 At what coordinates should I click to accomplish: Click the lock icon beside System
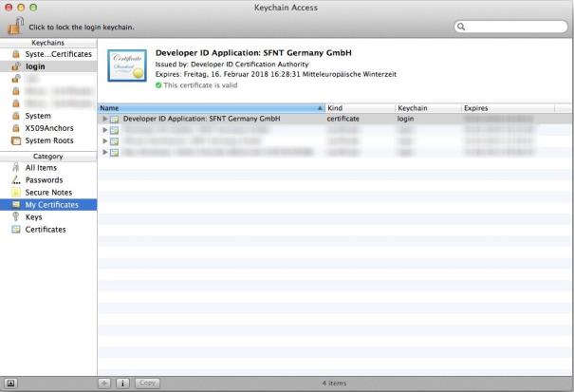point(16,116)
